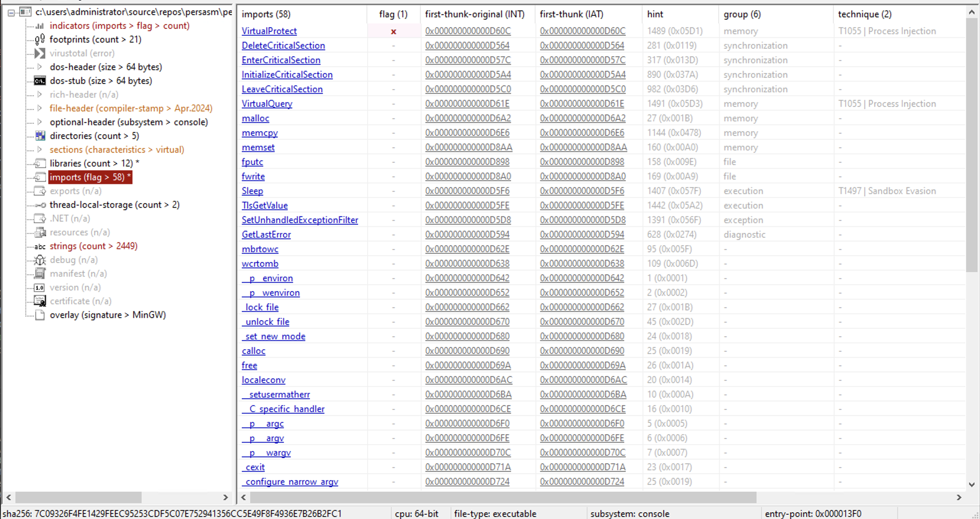Viewport: 980px width, 519px height.
Task: Collapse the root file tree node
Action: click(x=11, y=13)
